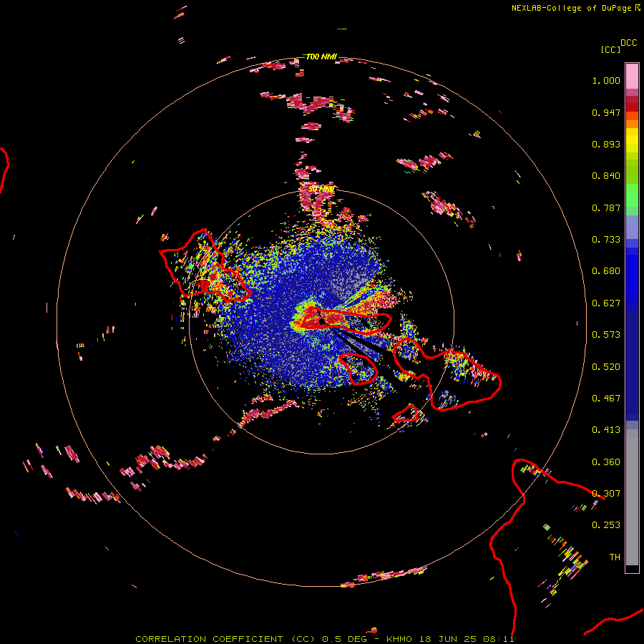Click the 0.840 legend value
644x644 pixels.
coord(606,176)
